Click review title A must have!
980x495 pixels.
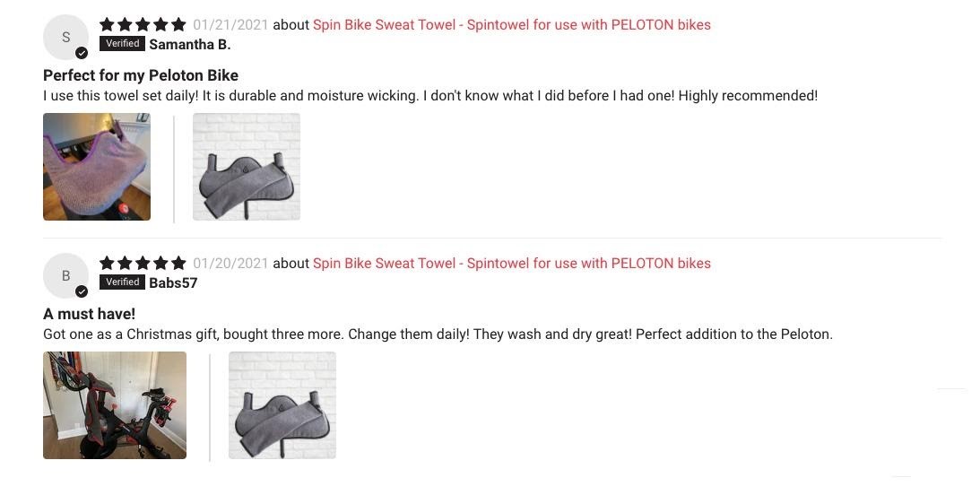90,314
